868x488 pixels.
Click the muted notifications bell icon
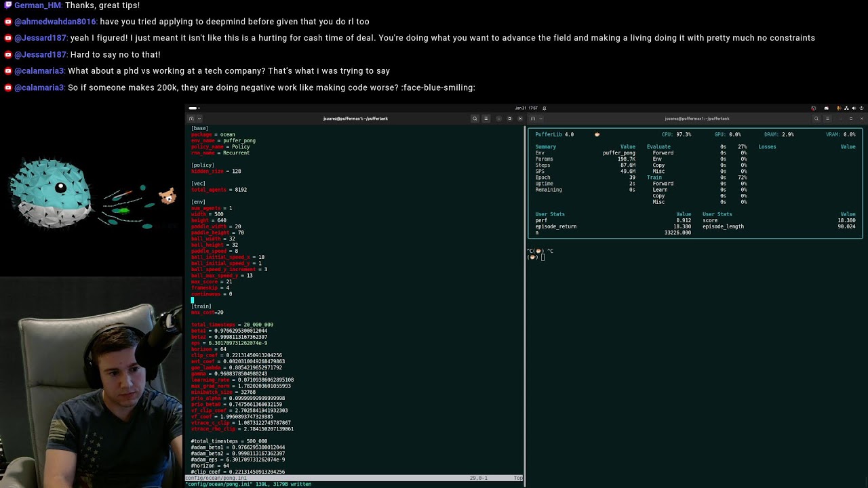(x=544, y=108)
